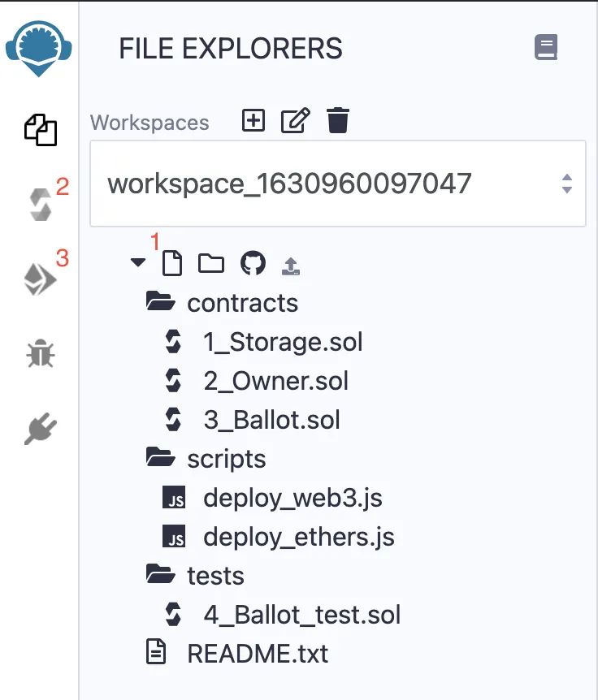Image resolution: width=598 pixels, height=700 pixels.
Task: Rename workspace using the edit icon
Action: click(x=295, y=120)
